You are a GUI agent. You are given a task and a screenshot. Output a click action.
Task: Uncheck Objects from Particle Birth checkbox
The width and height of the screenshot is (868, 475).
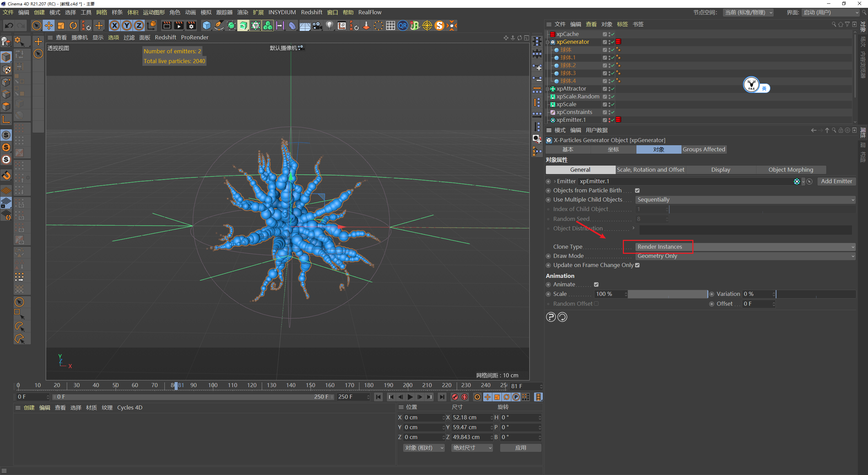click(x=637, y=191)
